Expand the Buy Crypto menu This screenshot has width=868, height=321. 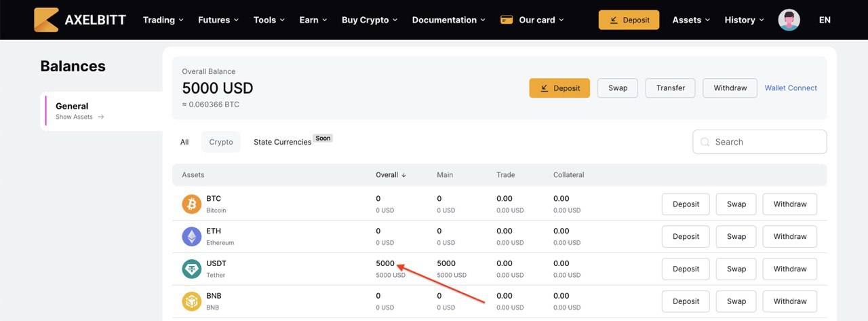tap(370, 20)
